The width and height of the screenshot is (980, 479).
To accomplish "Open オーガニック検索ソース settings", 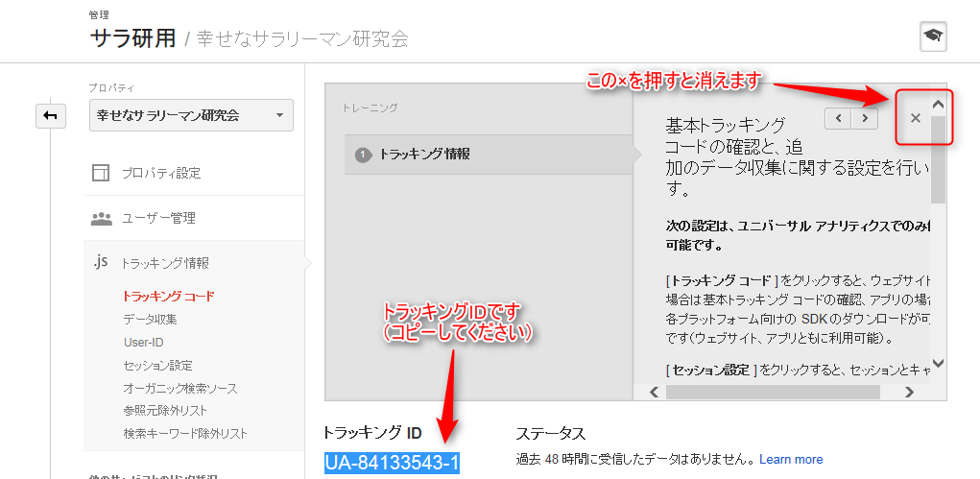I will [x=180, y=389].
